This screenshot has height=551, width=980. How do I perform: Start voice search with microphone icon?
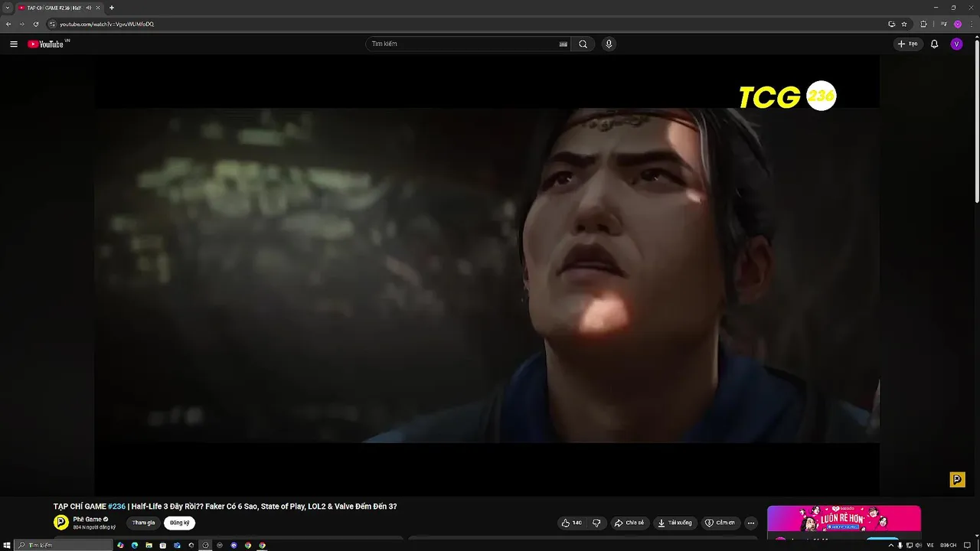(x=609, y=44)
